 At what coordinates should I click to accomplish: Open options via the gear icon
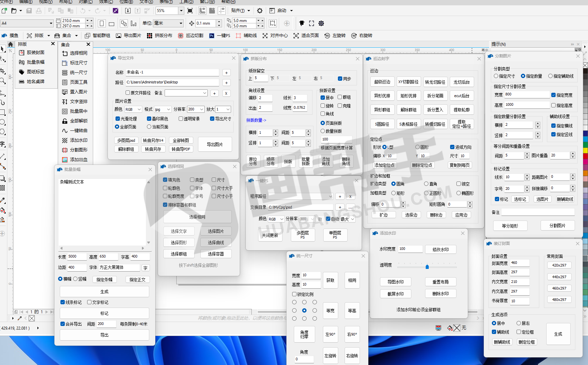(260, 11)
